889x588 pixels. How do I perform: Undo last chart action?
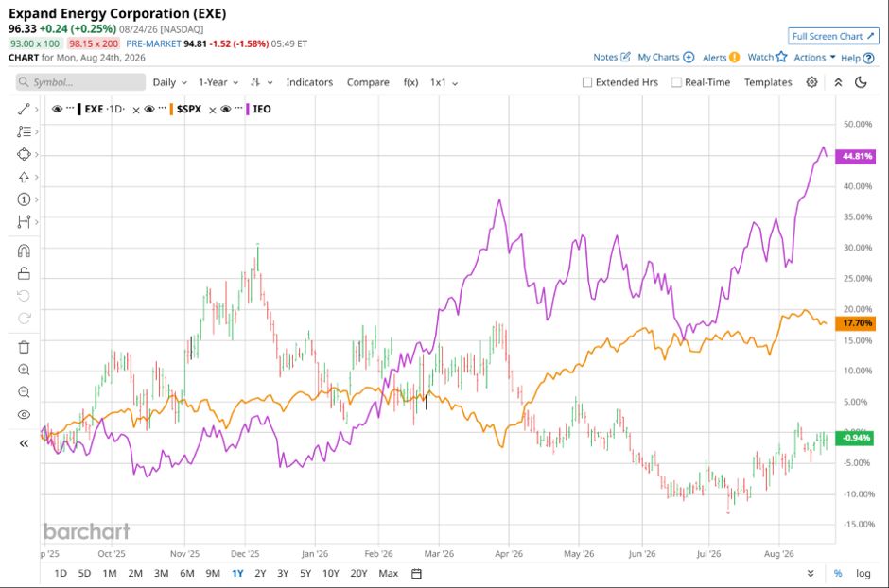24,296
